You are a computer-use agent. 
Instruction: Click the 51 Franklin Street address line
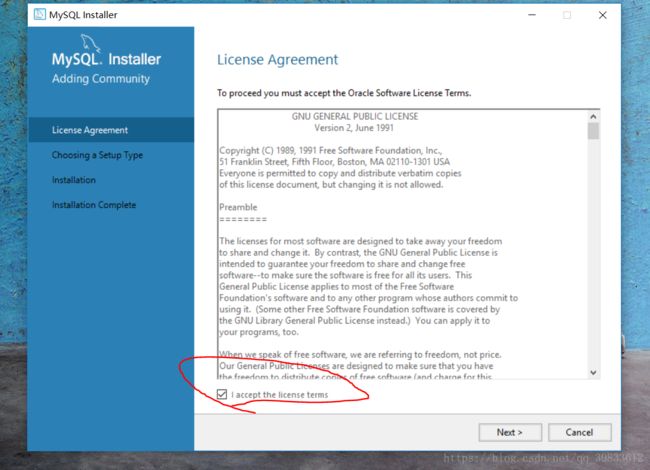point(335,162)
